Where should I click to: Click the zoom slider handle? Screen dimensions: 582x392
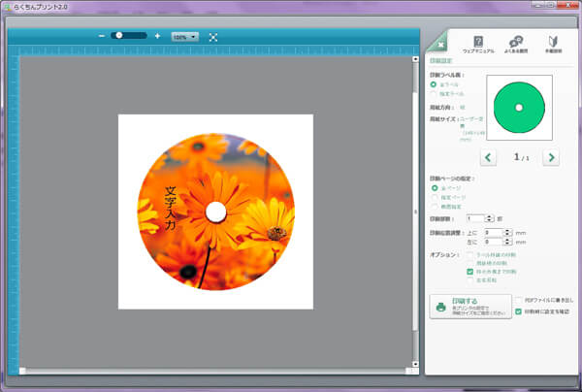pos(119,35)
